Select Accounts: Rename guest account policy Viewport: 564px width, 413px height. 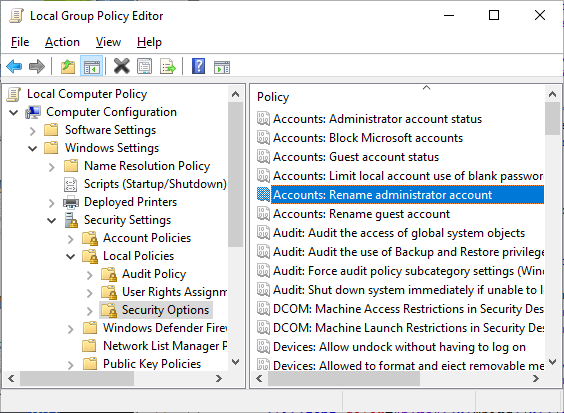361,214
